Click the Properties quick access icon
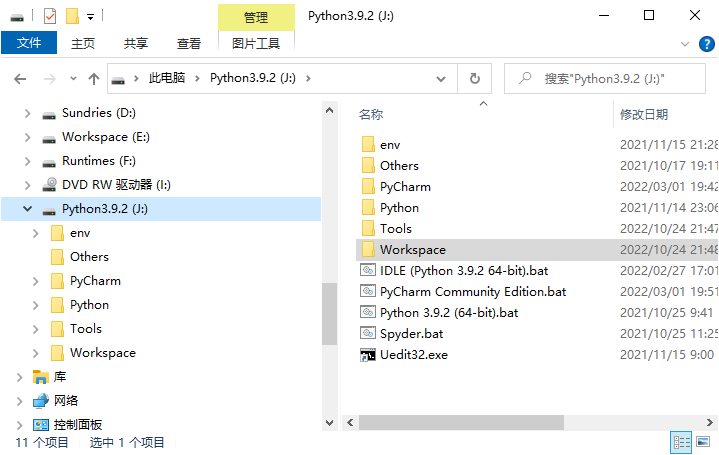Image resolution: width=719 pixels, height=455 pixels. (50, 16)
